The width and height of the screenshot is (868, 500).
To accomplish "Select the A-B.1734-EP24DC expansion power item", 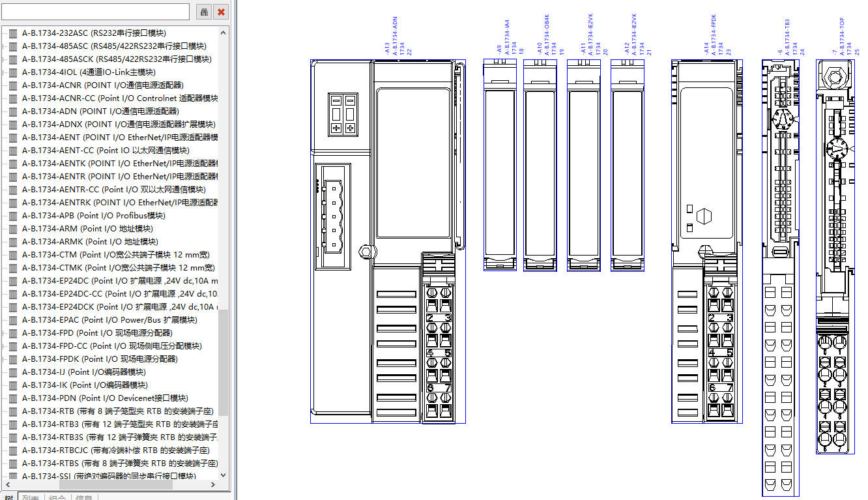I will tap(117, 281).
